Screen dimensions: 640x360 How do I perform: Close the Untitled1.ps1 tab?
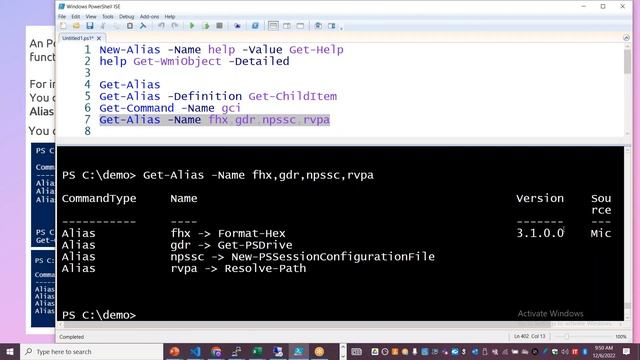click(99, 38)
